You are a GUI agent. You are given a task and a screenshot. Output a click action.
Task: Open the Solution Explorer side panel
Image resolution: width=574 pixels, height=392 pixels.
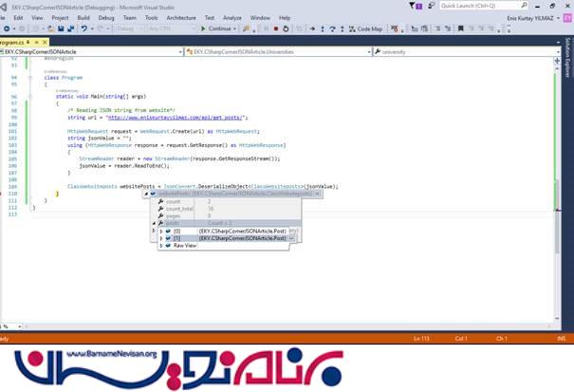(x=567, y=76)
